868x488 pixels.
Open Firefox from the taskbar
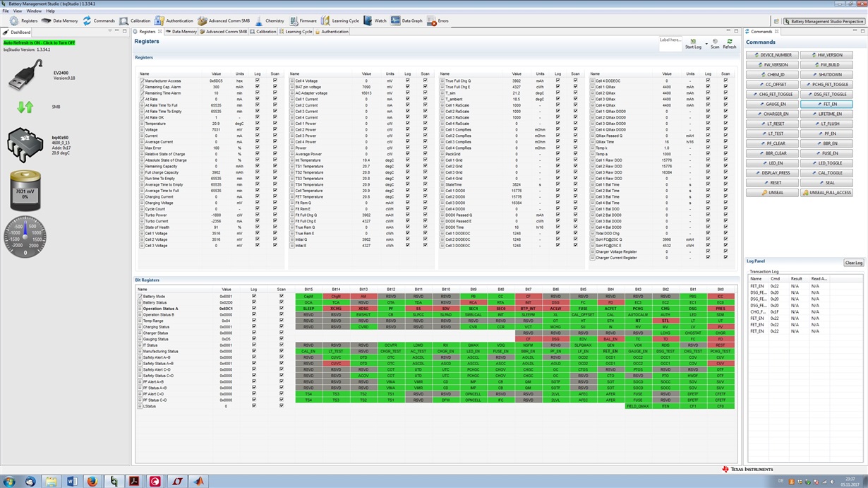pyautogui.click(x=92, y=481)
